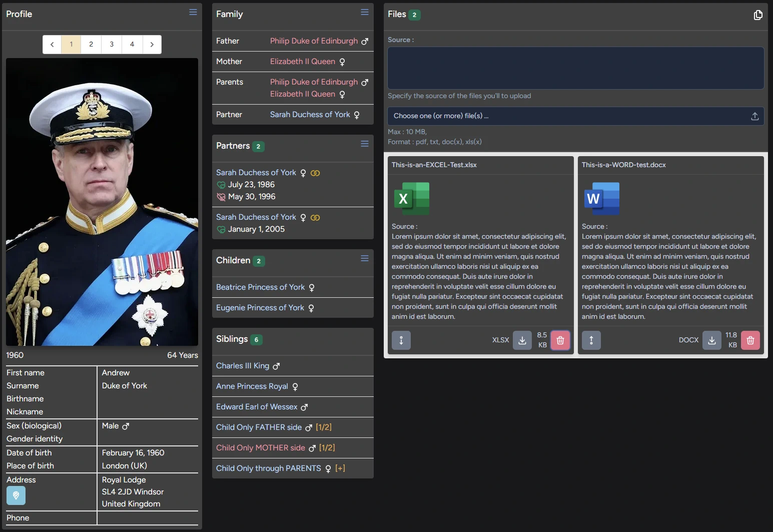Switch to photo page 2
773x532 pixels.
coord(91,45)
